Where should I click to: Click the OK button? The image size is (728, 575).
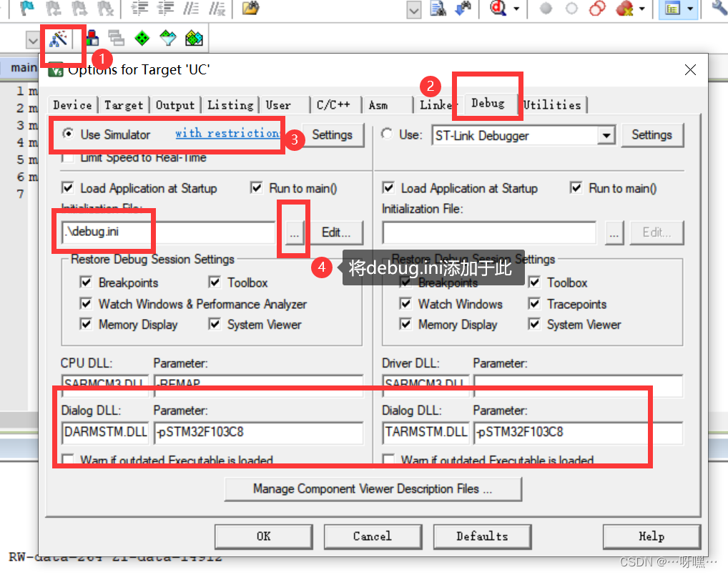click(264, 536)
